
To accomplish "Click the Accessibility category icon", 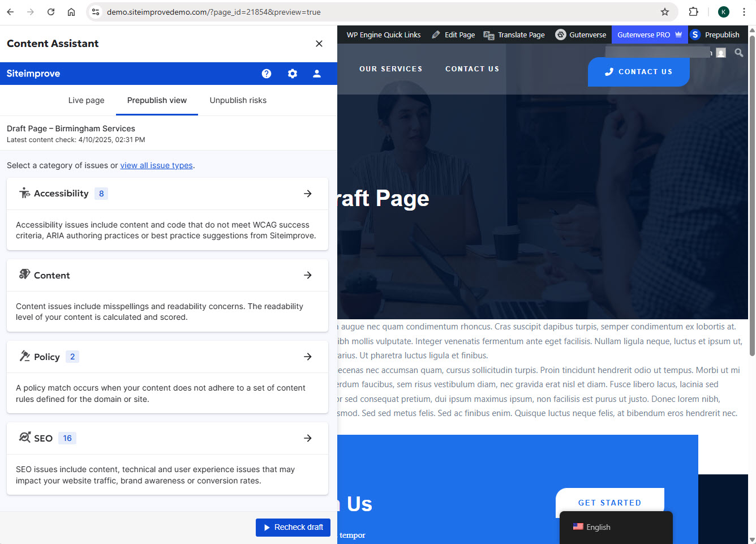I will coord(25,193).
